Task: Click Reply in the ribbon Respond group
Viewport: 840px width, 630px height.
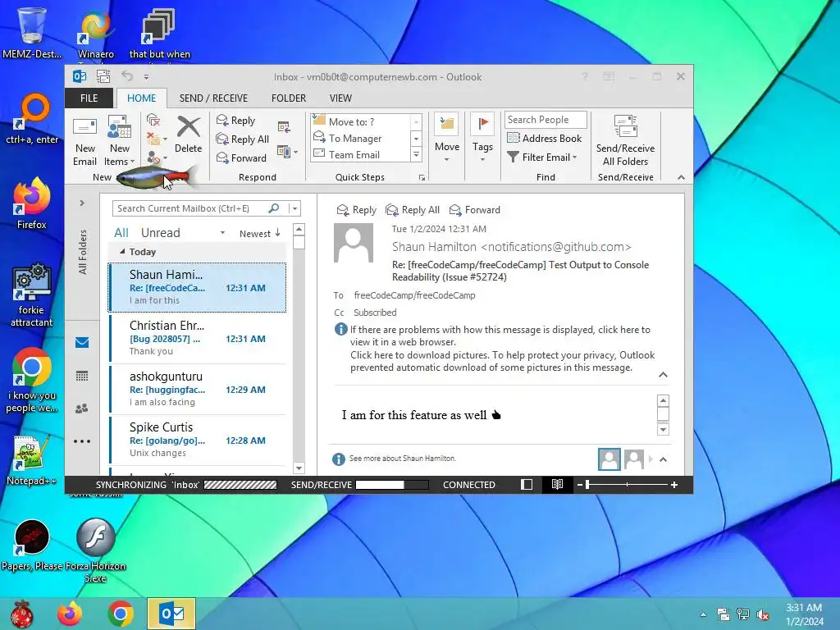Action: (x=235, y=121)
